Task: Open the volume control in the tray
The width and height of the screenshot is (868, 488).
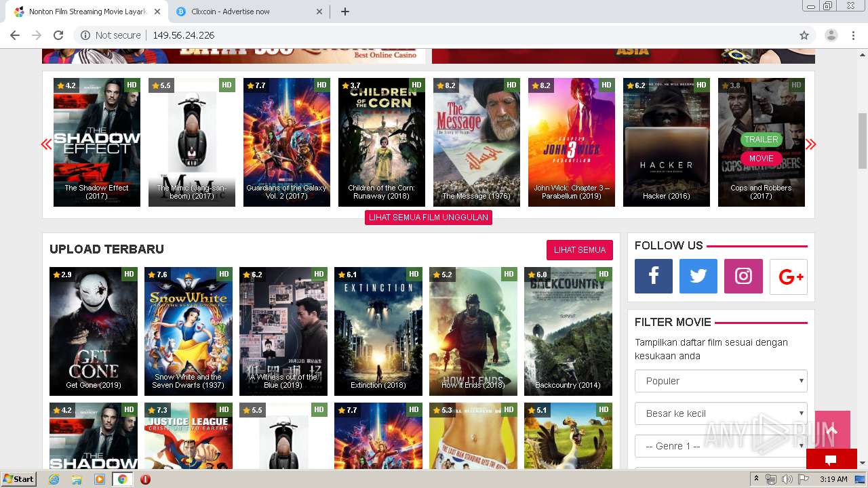Action: [x=787, y=479]
